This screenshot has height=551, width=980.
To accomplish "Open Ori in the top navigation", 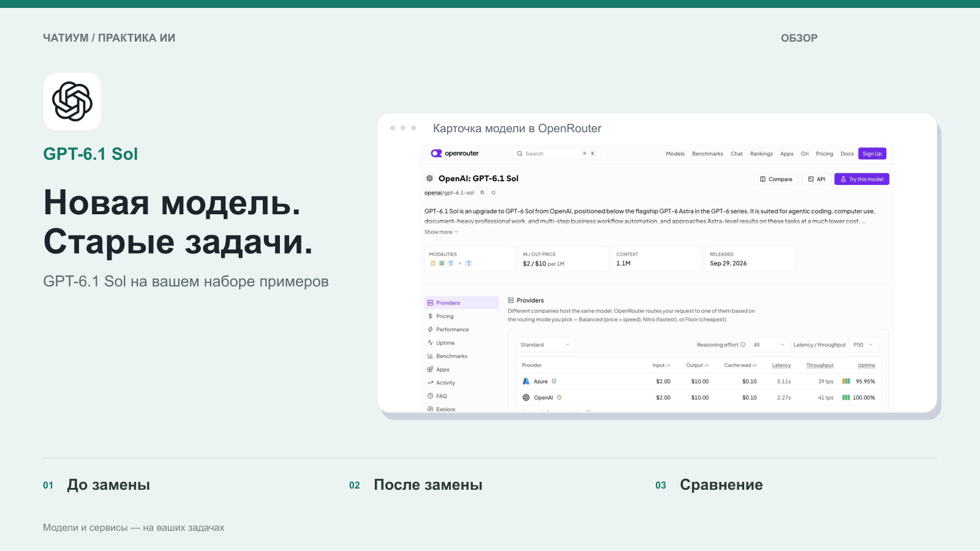I will tap(805, 154).
